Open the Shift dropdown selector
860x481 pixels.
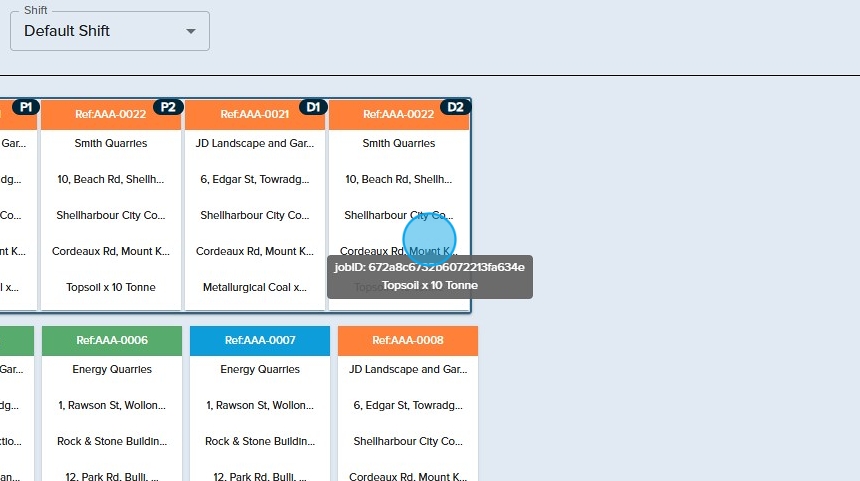109,31
